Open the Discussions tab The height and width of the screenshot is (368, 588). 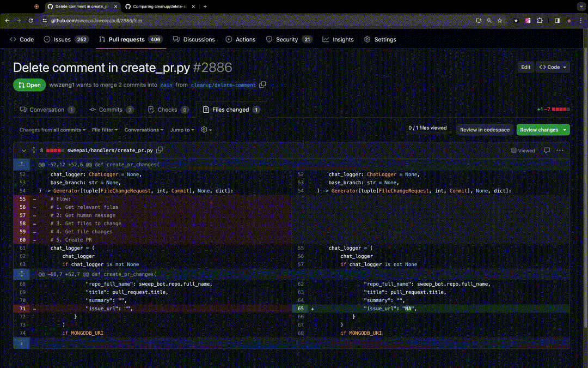(194, 39)
